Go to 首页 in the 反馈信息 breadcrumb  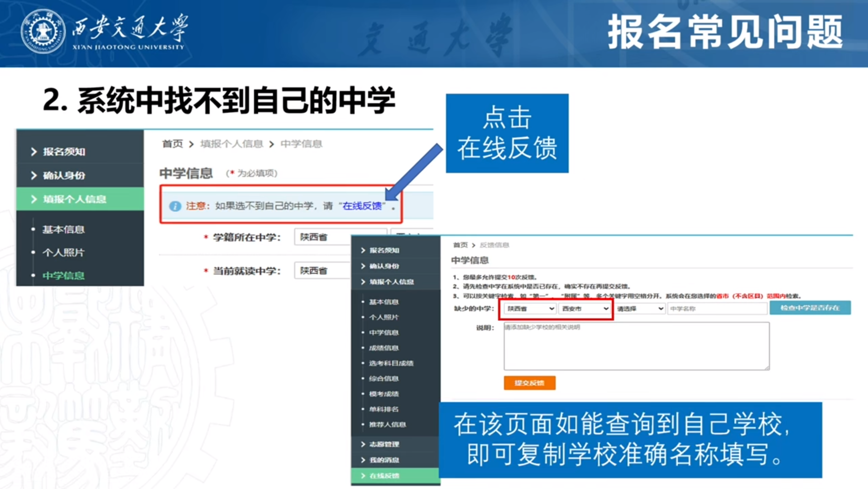coord(460,245)
